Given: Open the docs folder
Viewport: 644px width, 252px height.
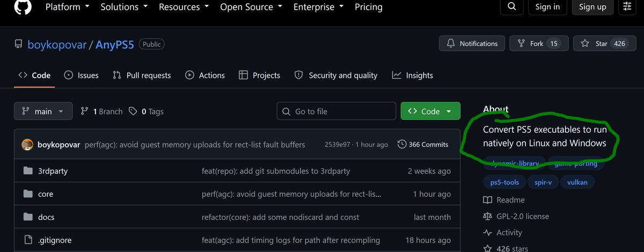Looking at the screenshot, I should point(46,217).
